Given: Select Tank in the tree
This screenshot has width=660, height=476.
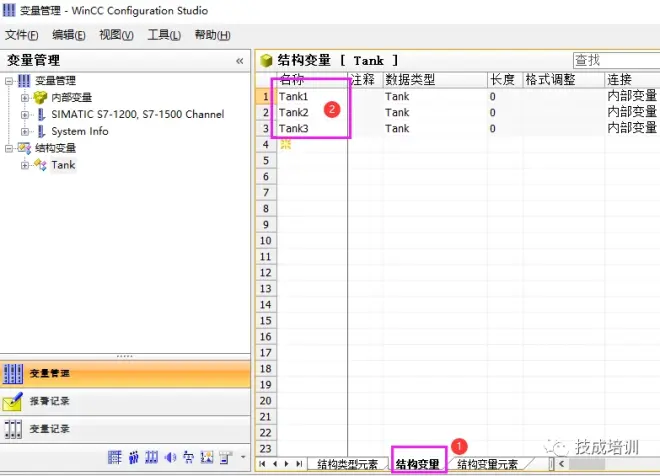Looking at the screenshot, I should (x=63, y=165).
